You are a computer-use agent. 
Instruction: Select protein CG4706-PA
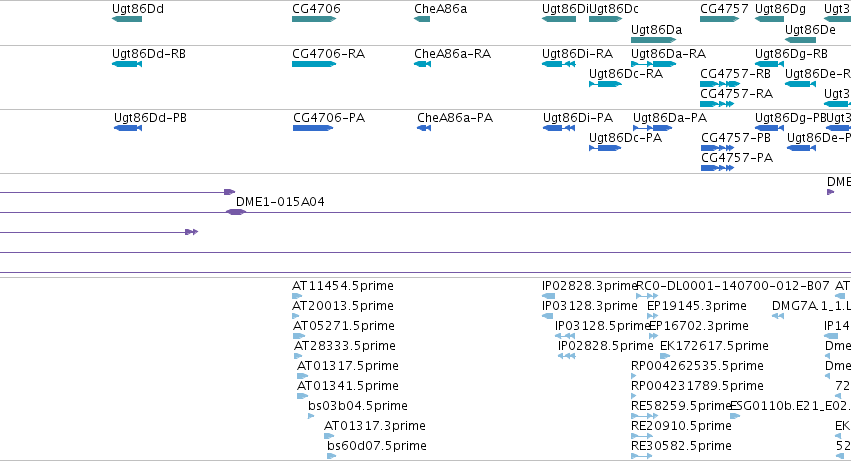[313, 128]
